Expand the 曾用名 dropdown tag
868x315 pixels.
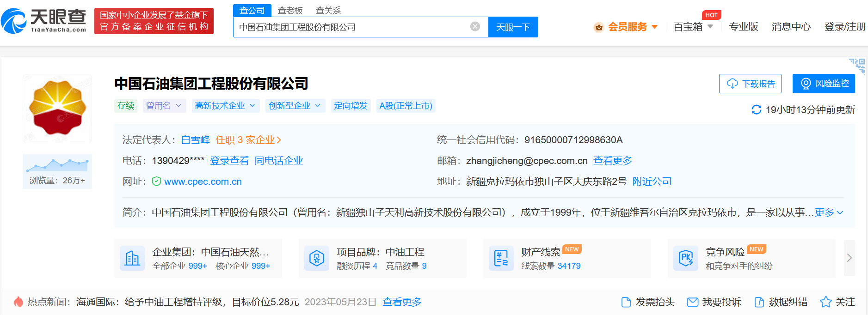[164, 106]
